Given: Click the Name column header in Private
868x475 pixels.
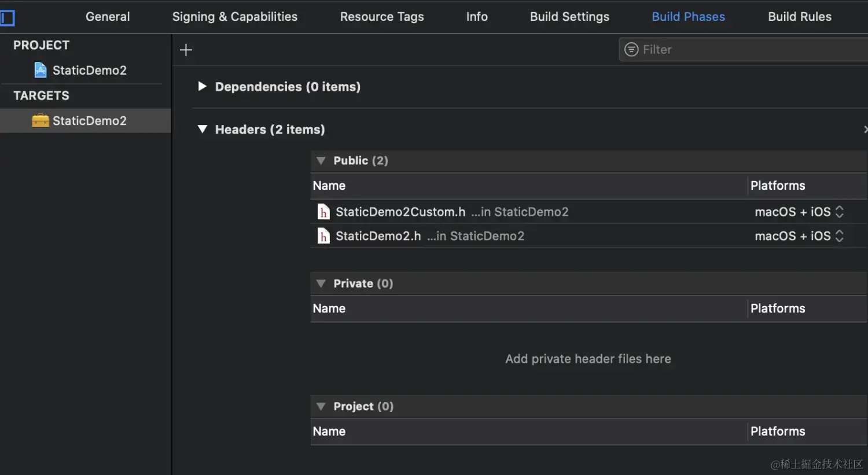Looking at the screenshot, I should (329, 308).
